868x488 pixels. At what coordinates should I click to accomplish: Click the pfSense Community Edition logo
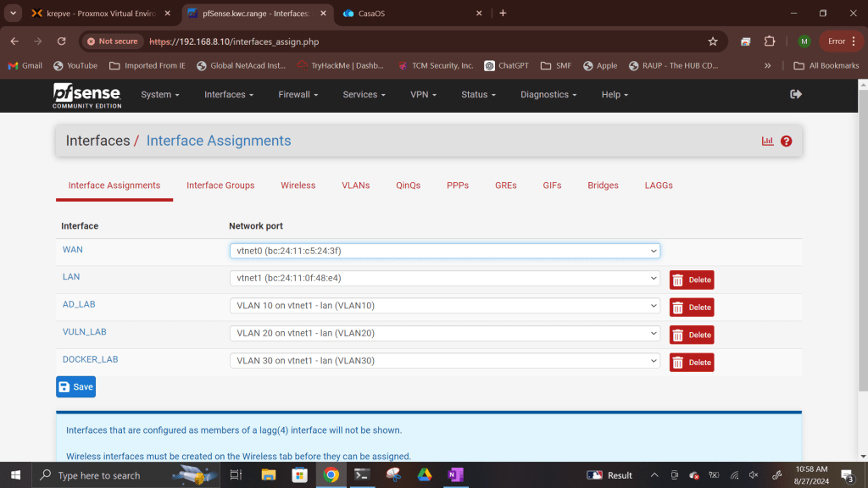click(86, 95)
